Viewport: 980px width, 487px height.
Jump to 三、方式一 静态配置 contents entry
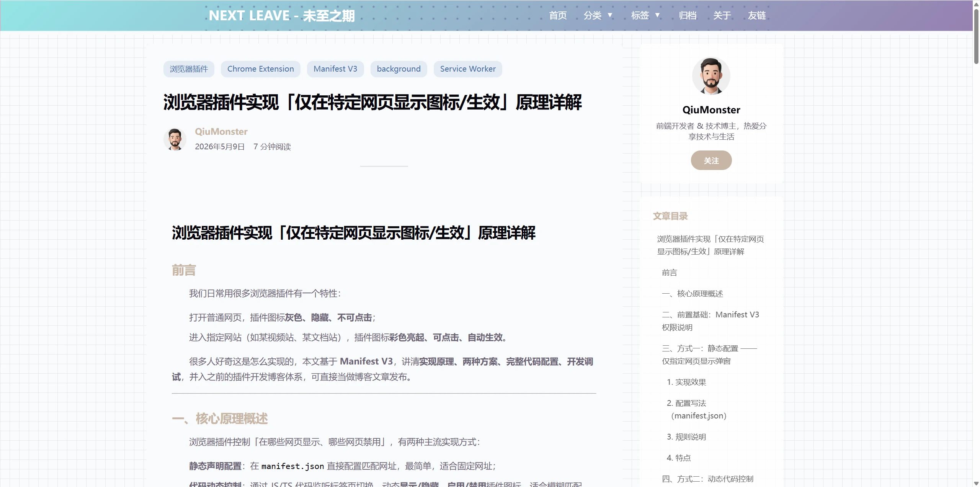[710, 355]
